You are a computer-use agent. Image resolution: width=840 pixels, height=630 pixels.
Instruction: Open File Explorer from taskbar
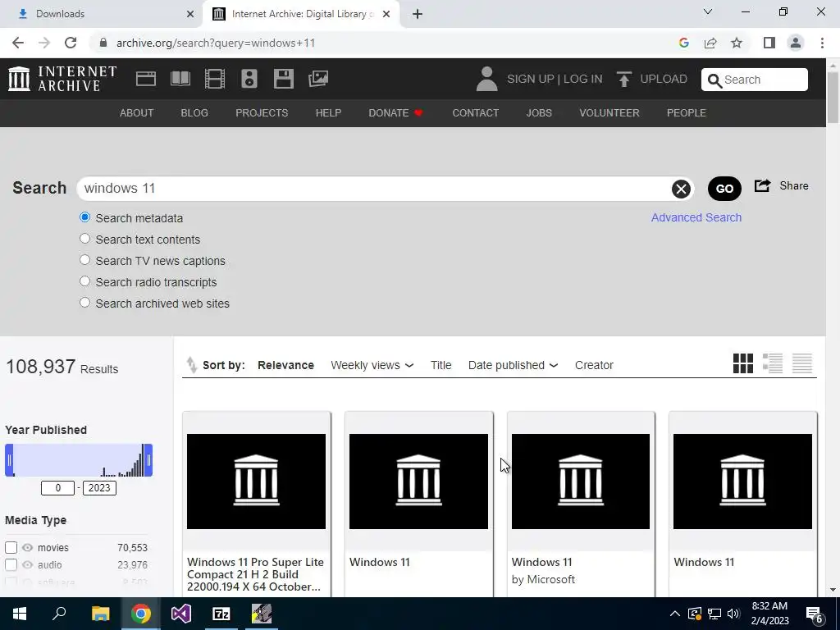pos(100,614)
